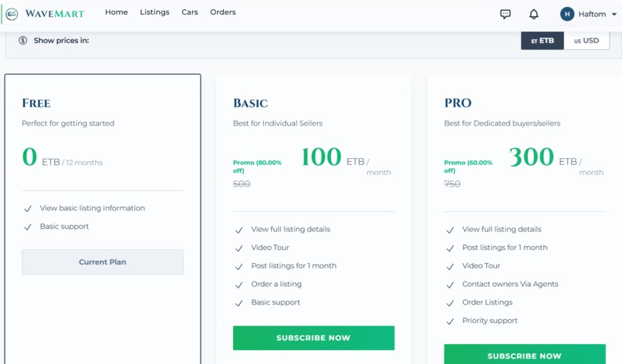Viewport: 622px width, 364px height.
Task: Click checkmark beside Order Listings
Action: click(x=450, y=303)
